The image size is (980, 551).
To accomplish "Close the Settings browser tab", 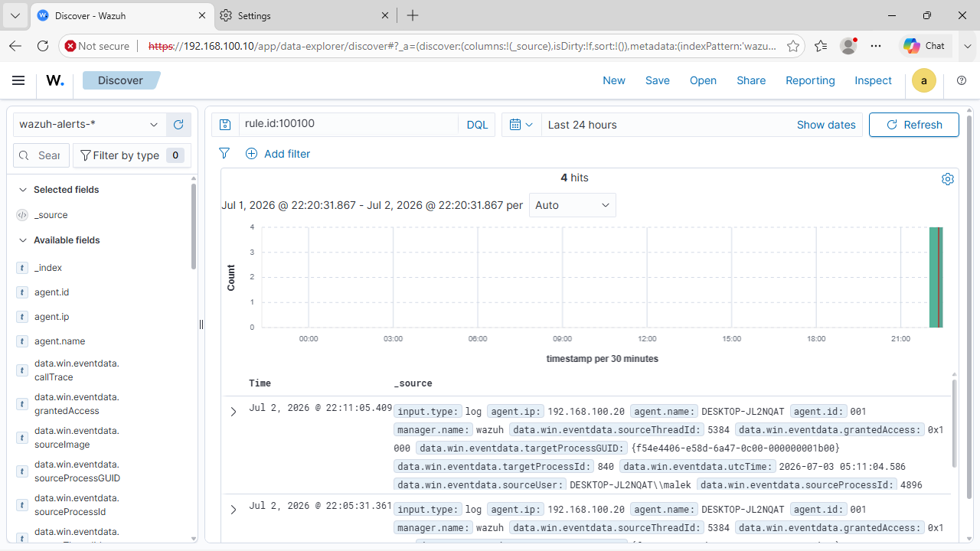I will [x=385, y=15].
